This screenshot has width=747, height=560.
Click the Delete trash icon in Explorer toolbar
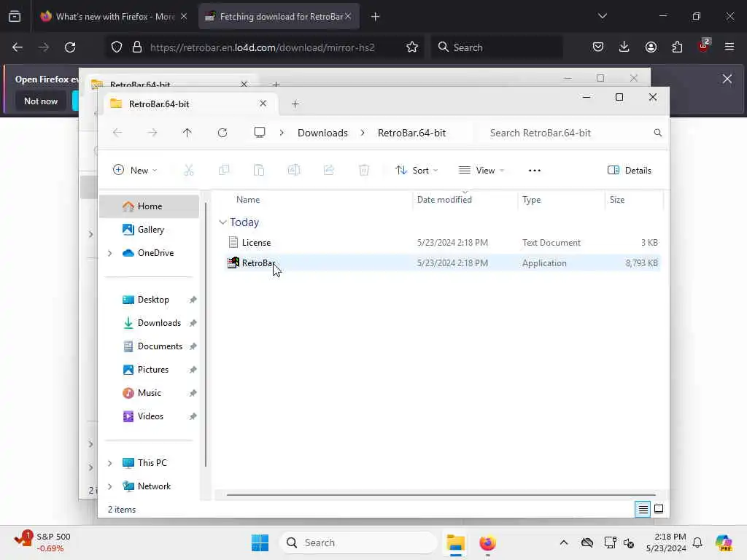click(364, 170)
